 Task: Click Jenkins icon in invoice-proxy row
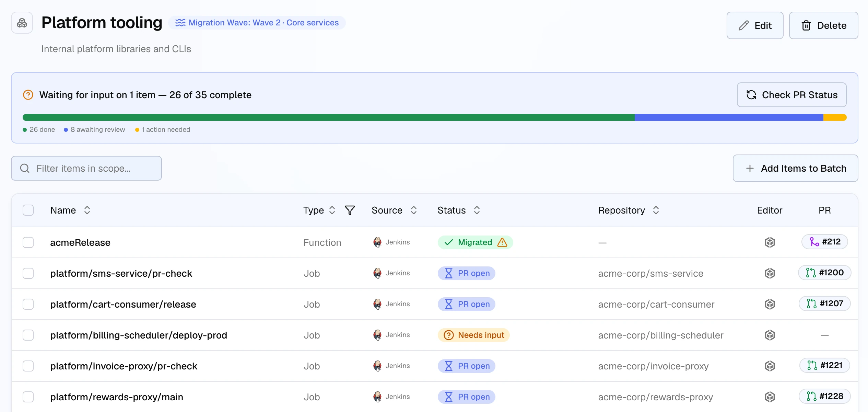point(377,366)
